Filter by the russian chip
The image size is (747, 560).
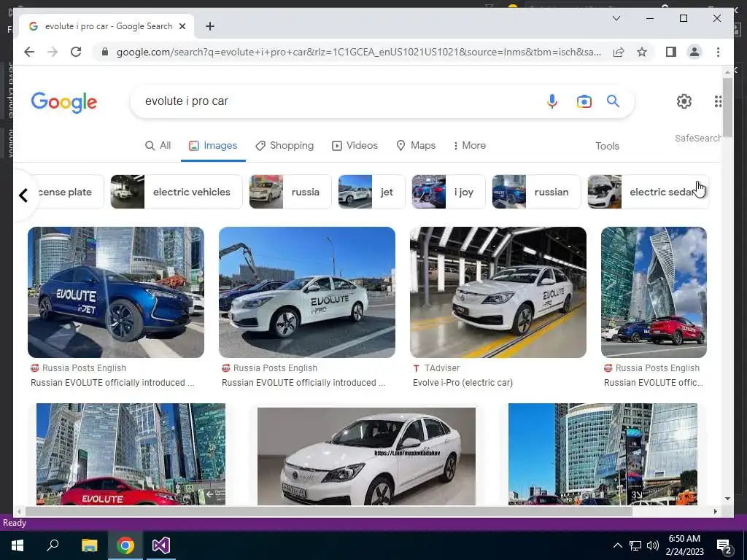(536, 192)
